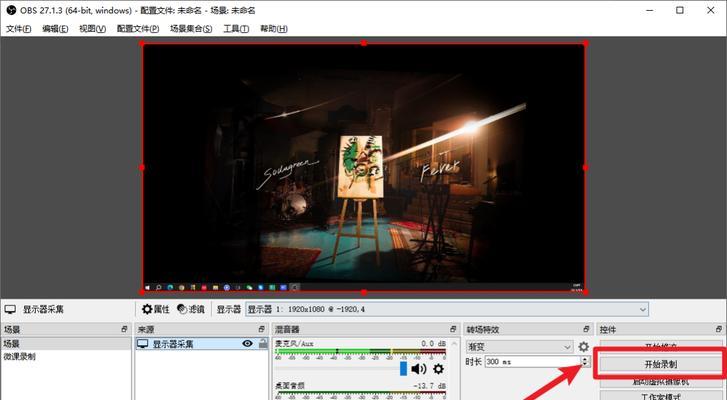Image resolution: width=727 pixels, height=400 pixels.
Task: Undock the 来源 panel with its float icon
Action: (x=261, y=329)
